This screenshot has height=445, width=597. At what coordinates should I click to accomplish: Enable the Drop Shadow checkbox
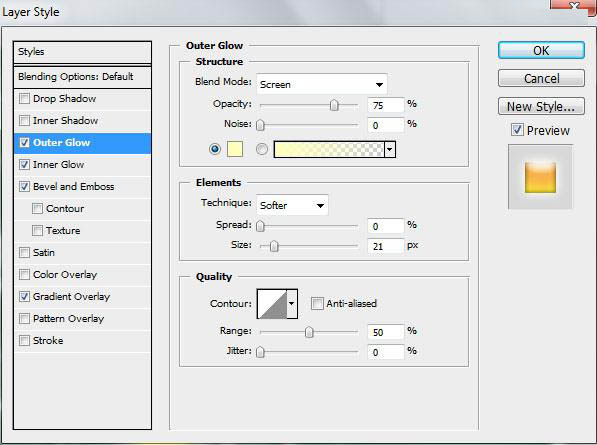pos(24,99)
